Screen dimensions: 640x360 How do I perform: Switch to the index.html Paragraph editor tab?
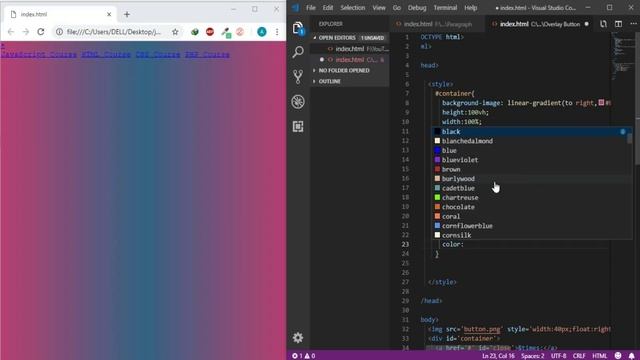[x=436, y=24]
